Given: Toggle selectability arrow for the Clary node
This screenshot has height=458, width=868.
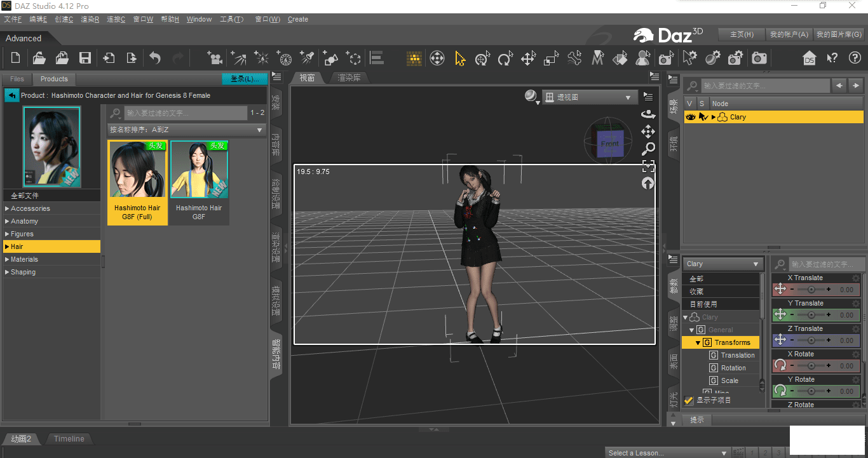Looking at the screenshot, I should point(703,117).
